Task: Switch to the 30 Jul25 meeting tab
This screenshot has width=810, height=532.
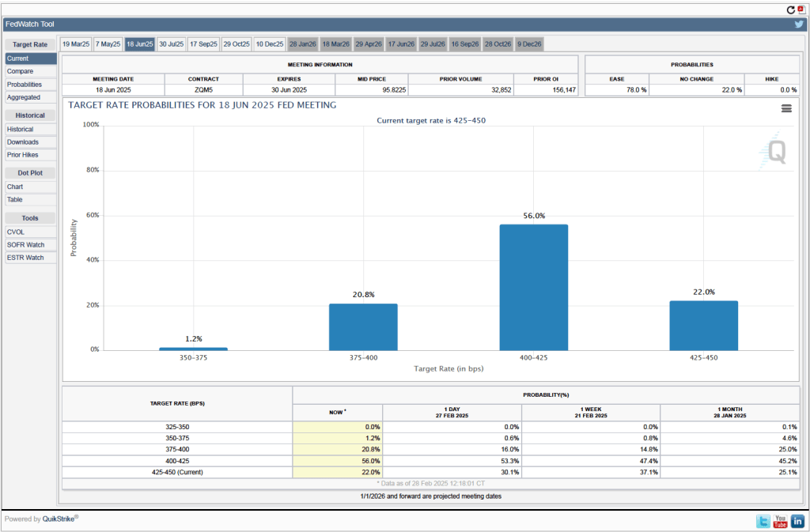Action: click(171, 44)
